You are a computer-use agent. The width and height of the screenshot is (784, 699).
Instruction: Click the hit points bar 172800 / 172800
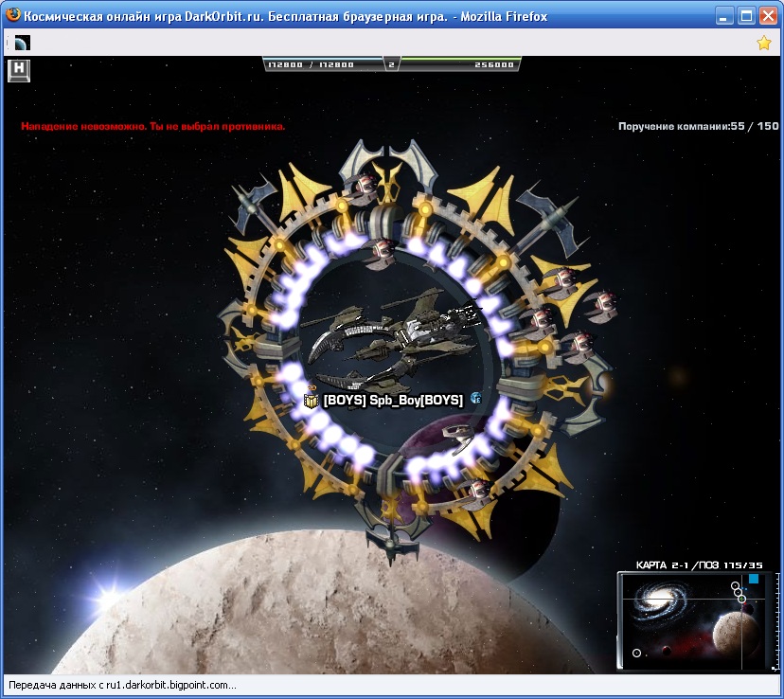tap(323, 64)
